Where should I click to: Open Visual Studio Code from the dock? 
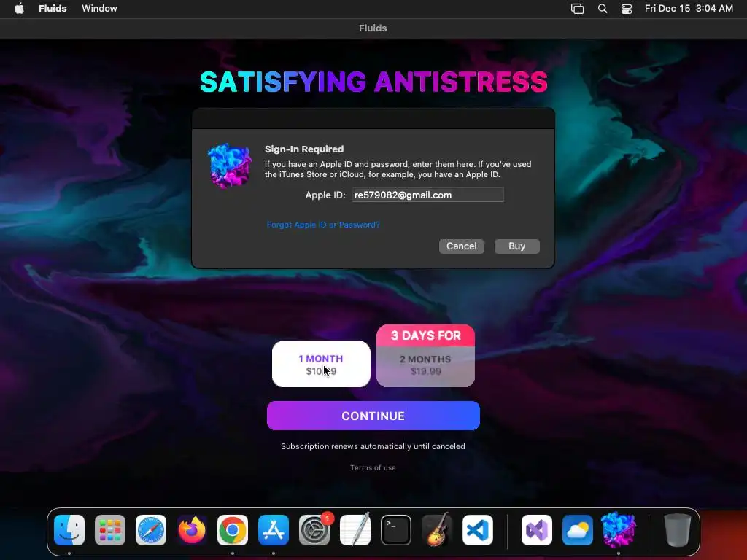coord(478,530)
